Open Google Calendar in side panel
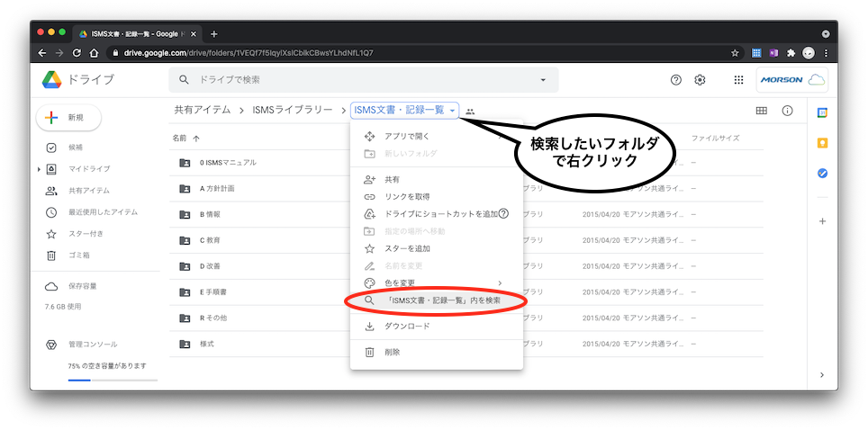Image resolution: width=868 pixels, height=430 pixels. tap(821, 112)
